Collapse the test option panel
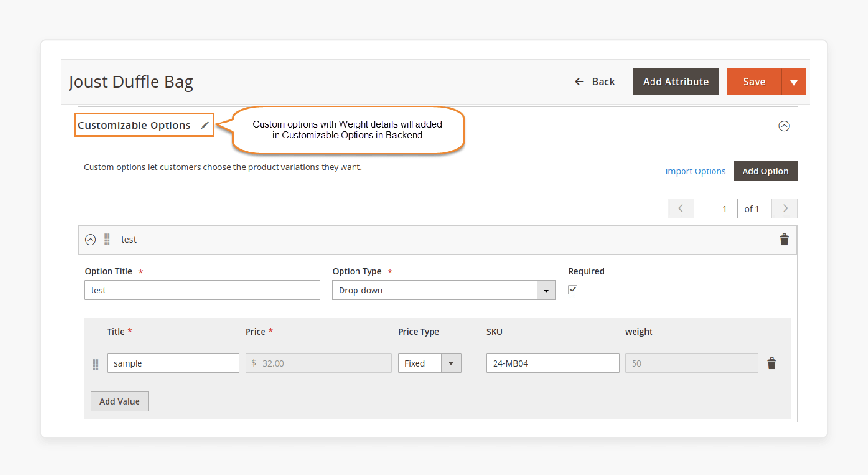 tap(91, 240)
